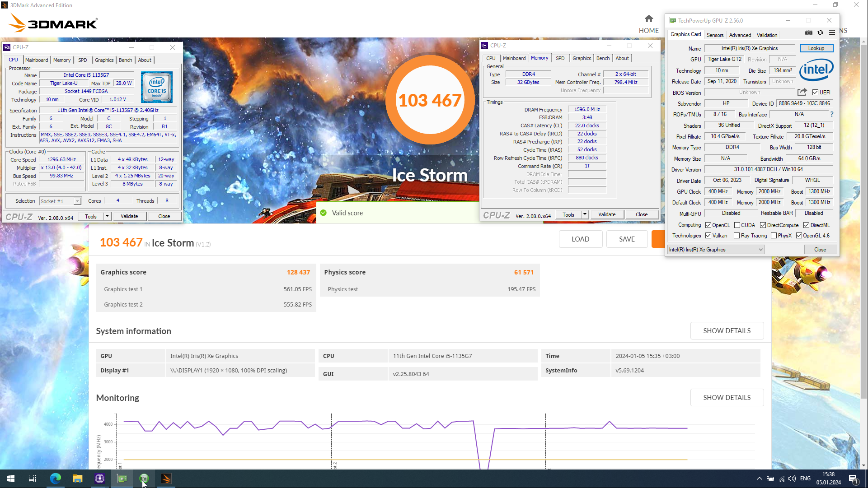Screen dimensions: 868x488
Task: Open the Socket #1 selection dropdown
Action: (60, 201)
